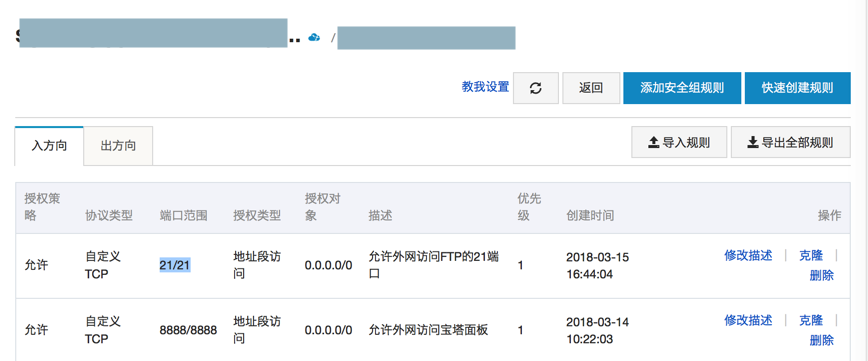Switch to the 出方向 tab

(x=118, y=146)
